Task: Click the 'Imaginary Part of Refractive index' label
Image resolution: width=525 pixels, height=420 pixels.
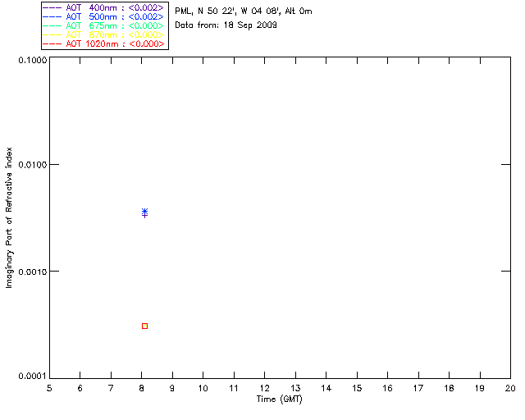Action: [x=9, y=217]
